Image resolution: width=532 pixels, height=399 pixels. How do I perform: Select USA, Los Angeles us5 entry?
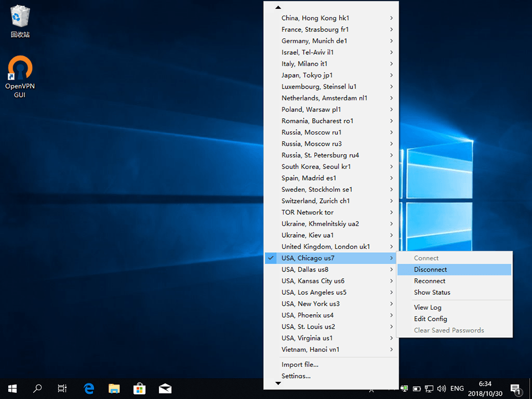(x=331, y=293)
